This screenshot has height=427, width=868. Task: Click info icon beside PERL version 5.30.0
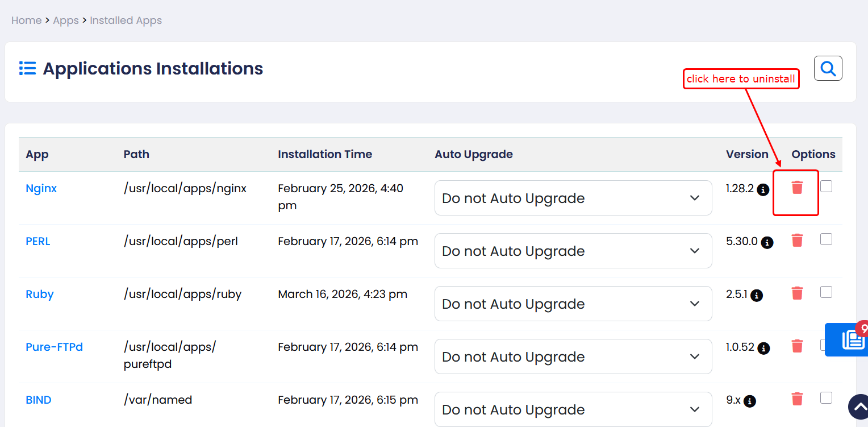[x=767, y=242]
